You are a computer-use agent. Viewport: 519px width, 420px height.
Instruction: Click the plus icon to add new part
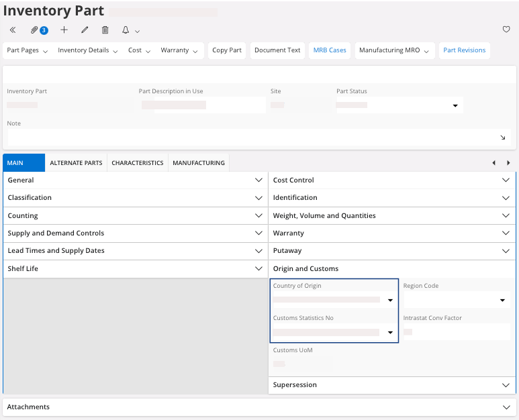(64, 30)
